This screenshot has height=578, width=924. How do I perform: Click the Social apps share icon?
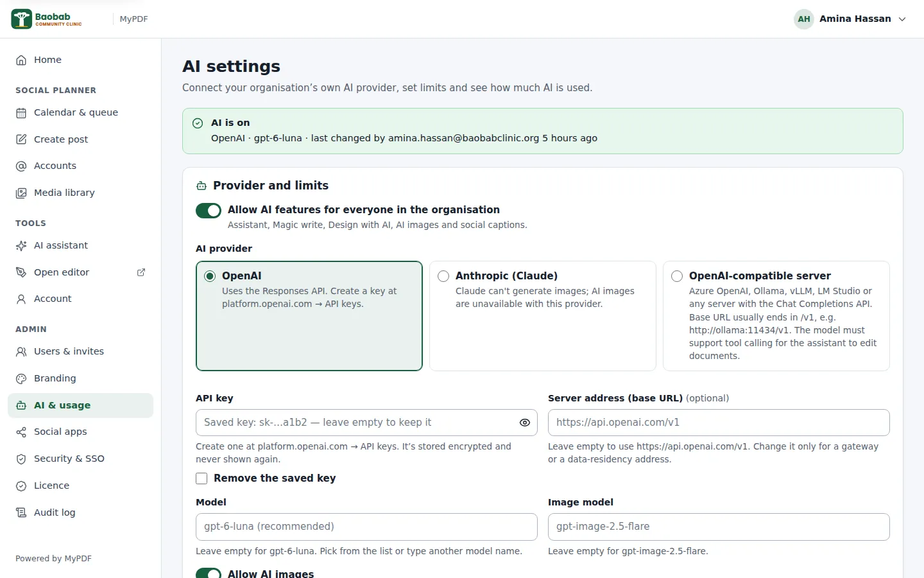coord(21,432)
